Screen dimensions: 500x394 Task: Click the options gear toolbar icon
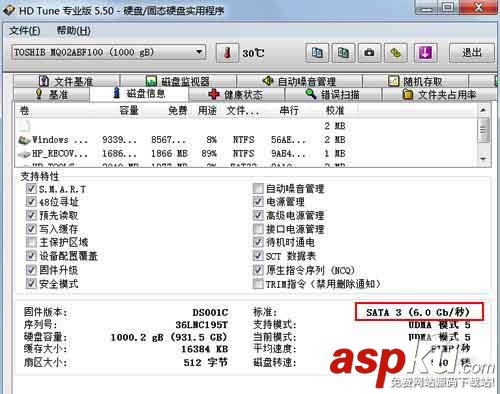(396, 53)
